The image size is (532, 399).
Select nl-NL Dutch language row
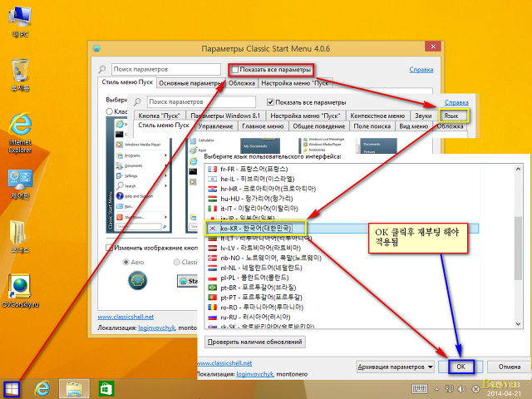coord(342,268)
